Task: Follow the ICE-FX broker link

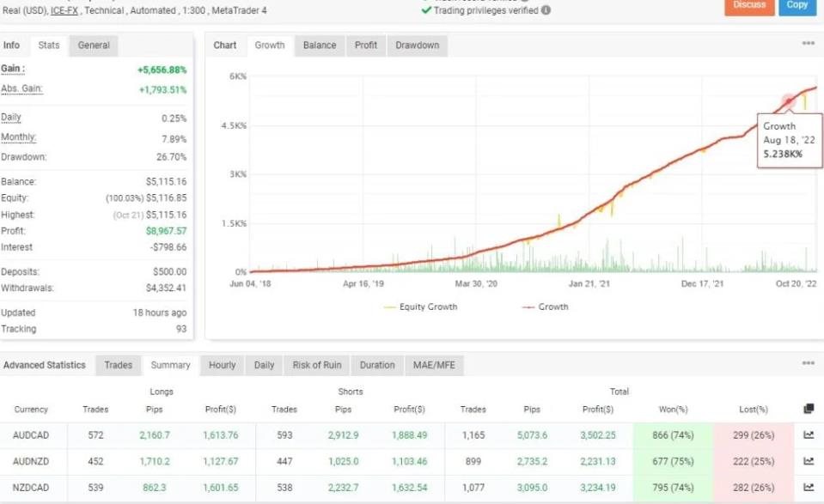Action: (63, 11)
